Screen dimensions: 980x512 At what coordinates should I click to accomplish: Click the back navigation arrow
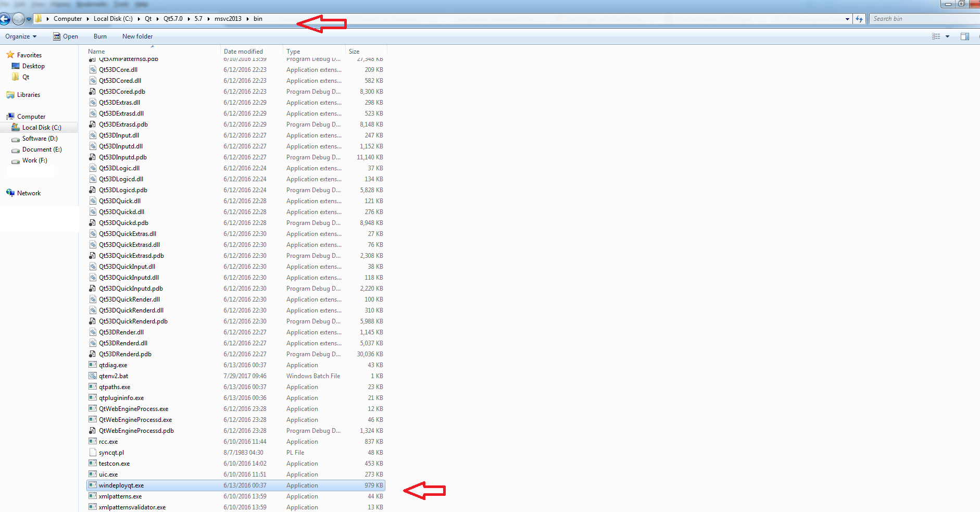[x=5, y=19]
